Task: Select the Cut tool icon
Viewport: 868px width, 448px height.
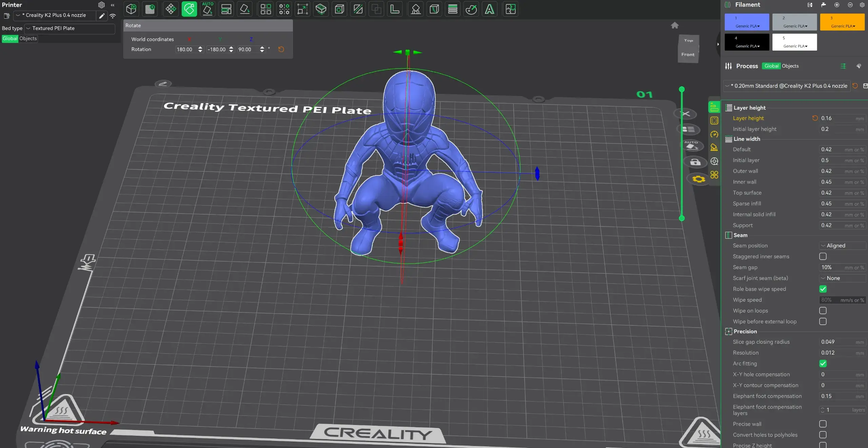Action: click(x=358, y=9)
